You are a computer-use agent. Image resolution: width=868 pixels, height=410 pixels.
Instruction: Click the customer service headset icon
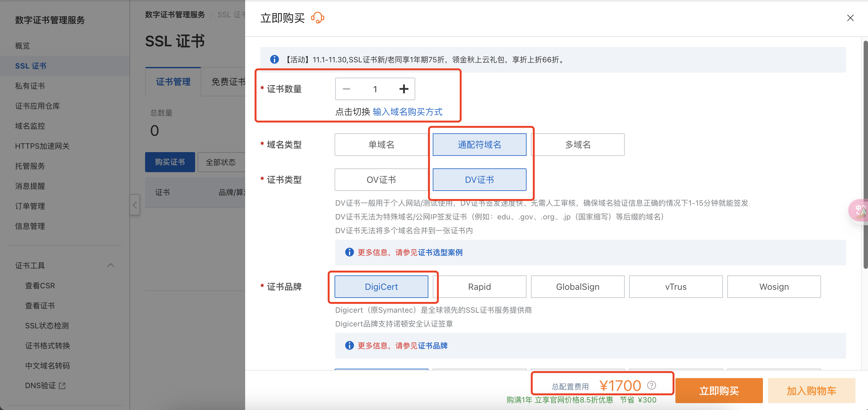[317, 18]
